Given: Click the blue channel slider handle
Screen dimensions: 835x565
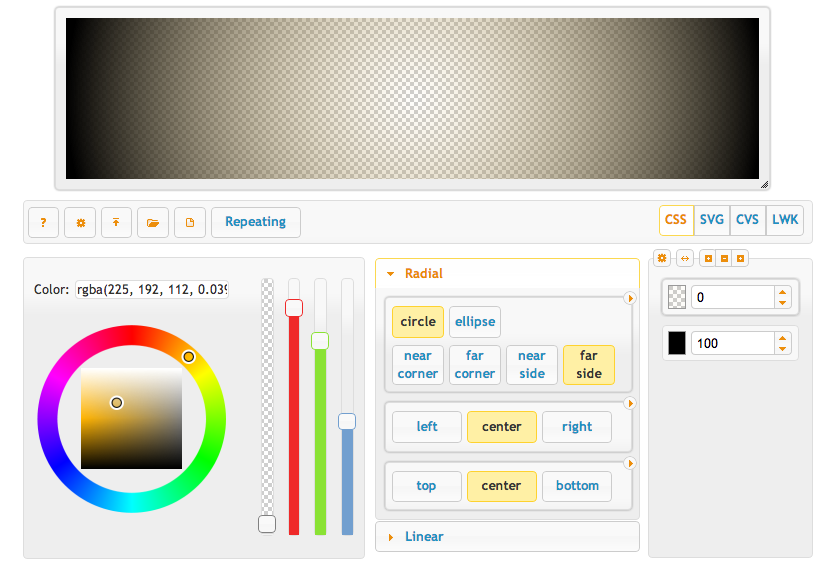Looking at the screenshot, I should click(x=347, y=421).
